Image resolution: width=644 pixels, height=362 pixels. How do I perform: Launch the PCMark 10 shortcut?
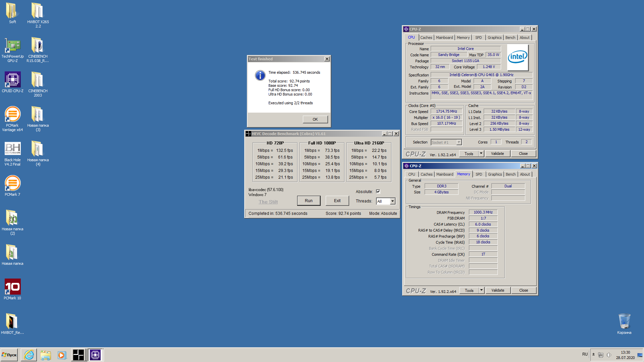point(12,289)
